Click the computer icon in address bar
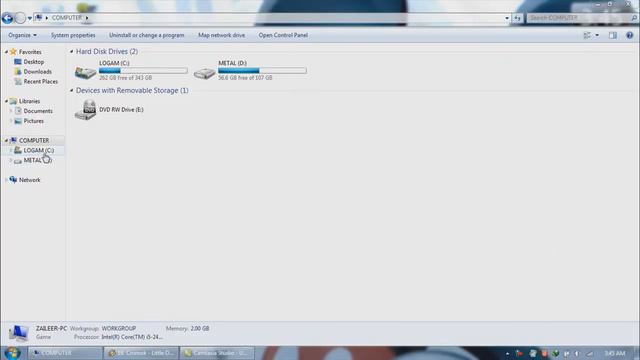 pos(38,18)
